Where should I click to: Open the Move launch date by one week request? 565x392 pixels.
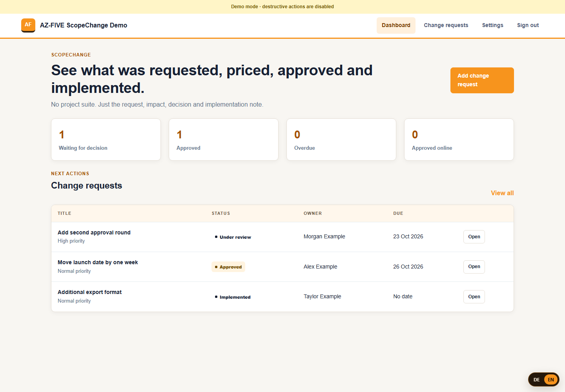tap(474, 267)
